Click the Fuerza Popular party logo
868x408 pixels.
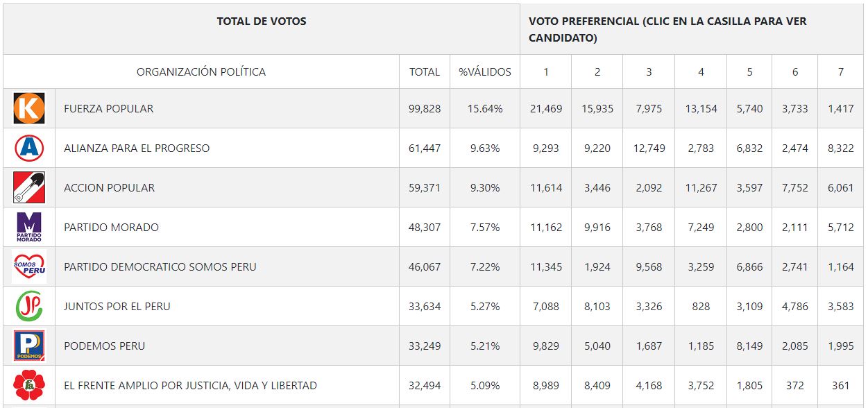[29, 108]
